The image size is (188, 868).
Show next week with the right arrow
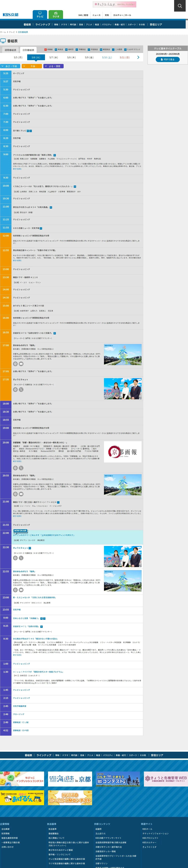pyautogui.click(x=138, y=57)
